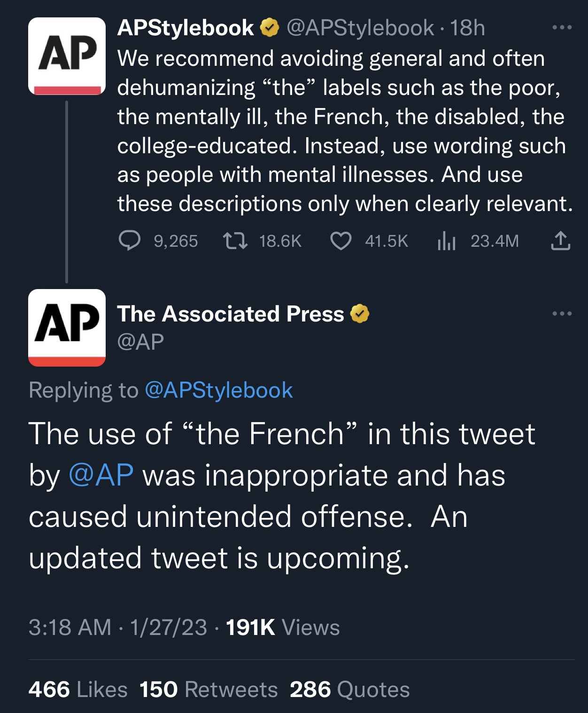Click the APStylebook display name
The width and height of the screenshot is (588, 713).
pos(186,28)
